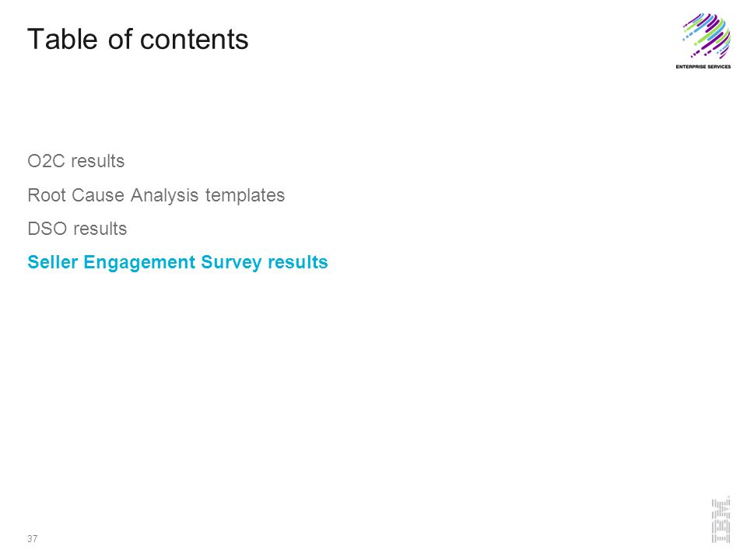Click the word templates

click(x=245, y=195)
